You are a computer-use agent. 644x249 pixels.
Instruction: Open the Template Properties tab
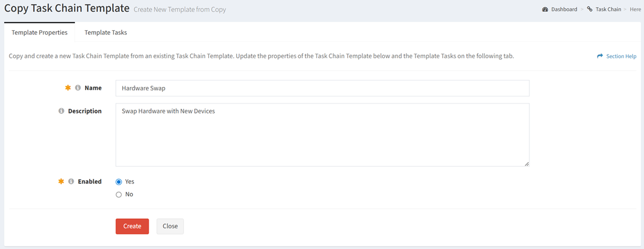[x=40, y=33]
